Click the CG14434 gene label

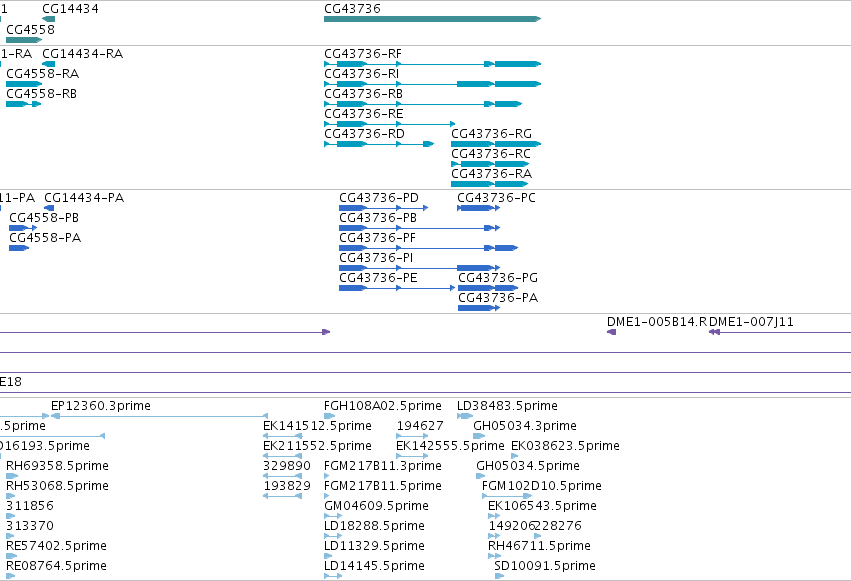(x=71, y=9)
